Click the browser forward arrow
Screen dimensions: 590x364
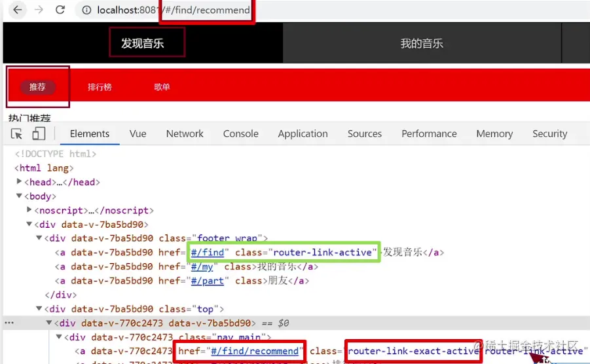pos(39,10)
